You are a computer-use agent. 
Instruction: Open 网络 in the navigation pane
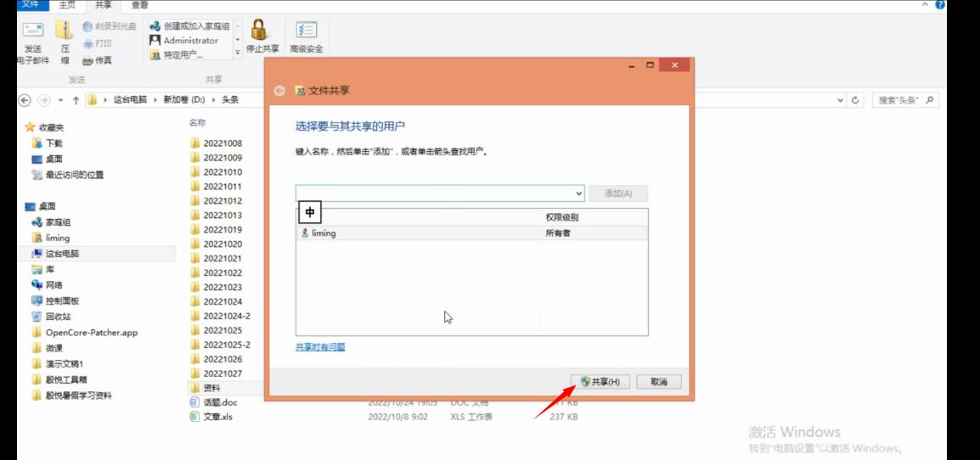[48, 285]
